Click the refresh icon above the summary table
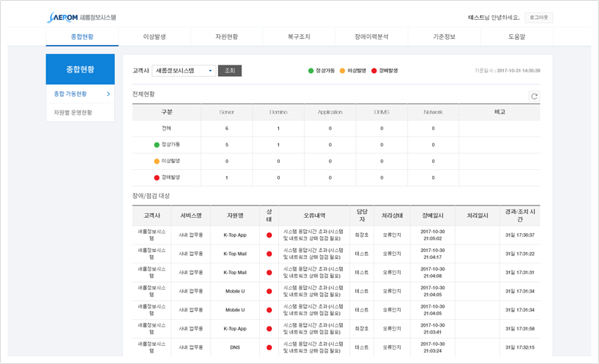Image resolution: width=599 pixels, height=364 pixels. point(534,97)
